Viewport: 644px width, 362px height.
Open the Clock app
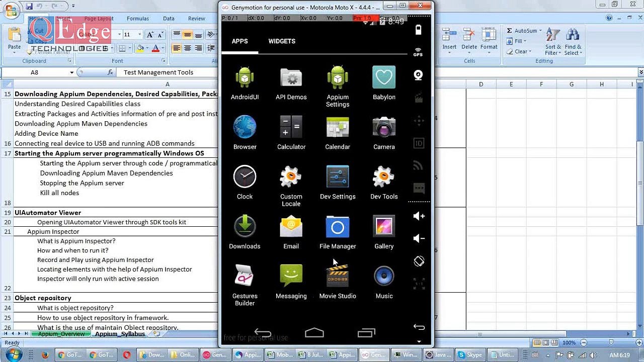(x=245, y=183)
